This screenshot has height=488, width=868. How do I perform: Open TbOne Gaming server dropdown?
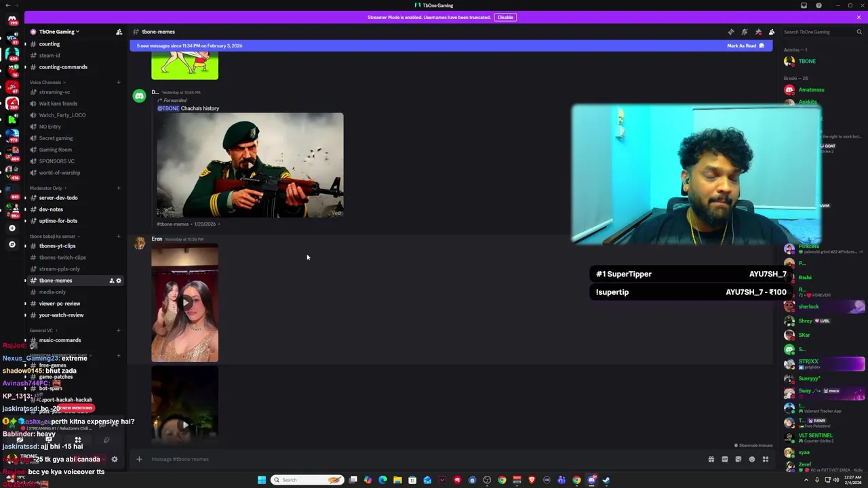(x=59, y=32)
